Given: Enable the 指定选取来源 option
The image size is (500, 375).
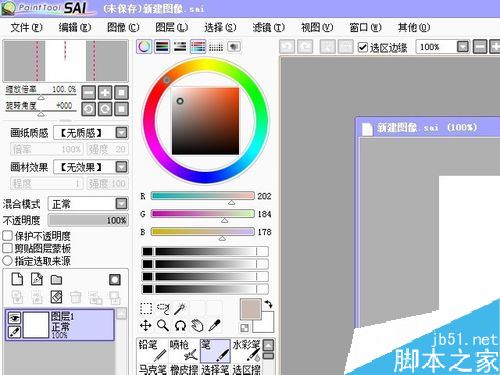Looking at the screenshot, I should (x=7, y=261).
